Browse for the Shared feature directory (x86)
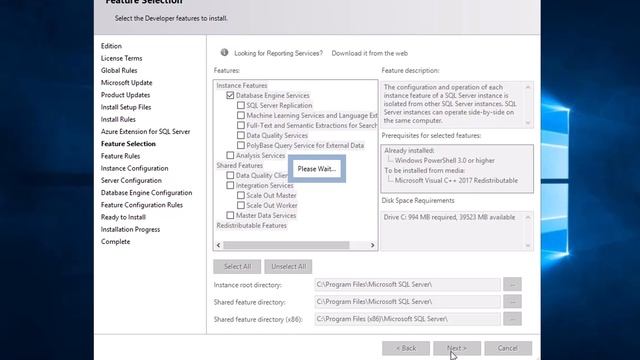The width and height of the screenshot is (640, 360). tap(512, 318)
